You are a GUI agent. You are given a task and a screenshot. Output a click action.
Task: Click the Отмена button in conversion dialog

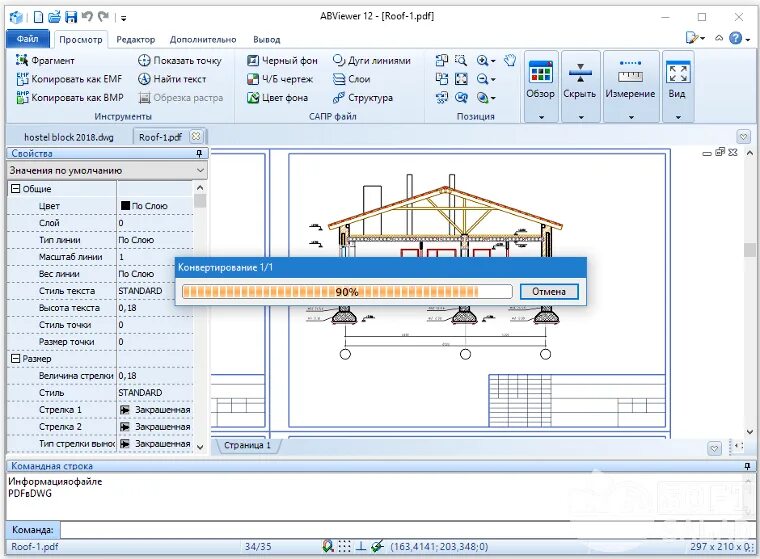tap(549, 291)
